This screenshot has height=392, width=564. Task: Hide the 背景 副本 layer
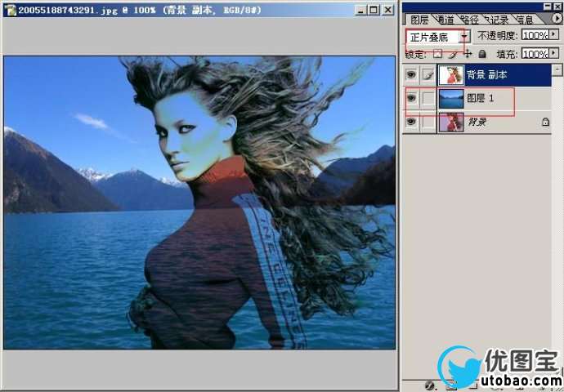[411, 76]
